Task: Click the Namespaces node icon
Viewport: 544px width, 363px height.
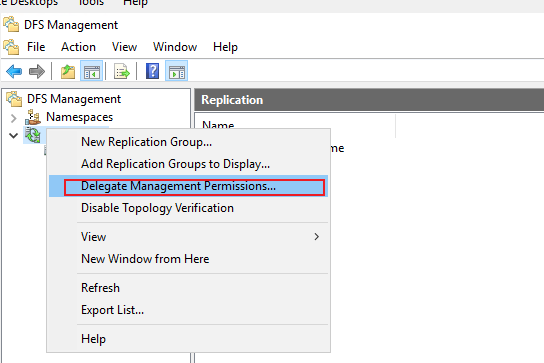Action: [x=33, y=117]
